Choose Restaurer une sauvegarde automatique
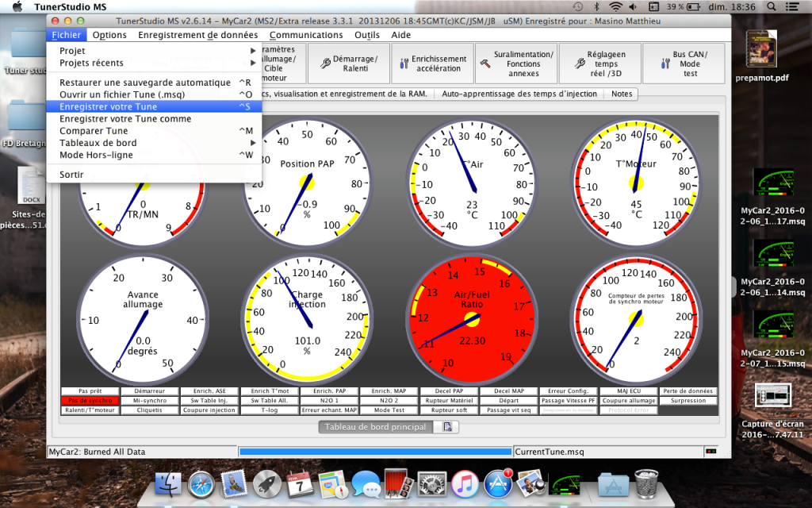Viewport: 812px width, 508px height. click(x=154, y=83)
